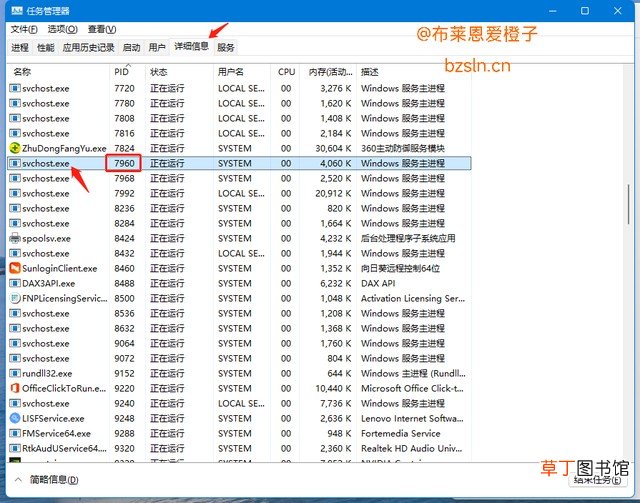Click Fortemedia Service description
This screenshot has height=503, width=640.
click(x=400, y=434)
